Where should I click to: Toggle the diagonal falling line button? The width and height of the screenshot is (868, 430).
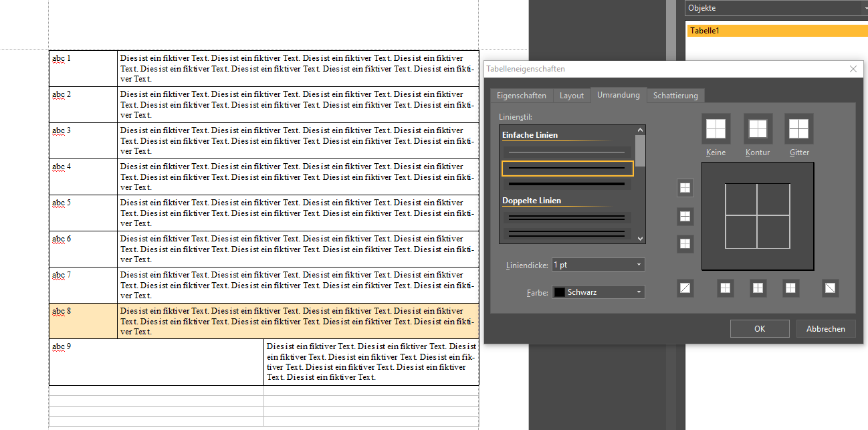click(830, 288)
